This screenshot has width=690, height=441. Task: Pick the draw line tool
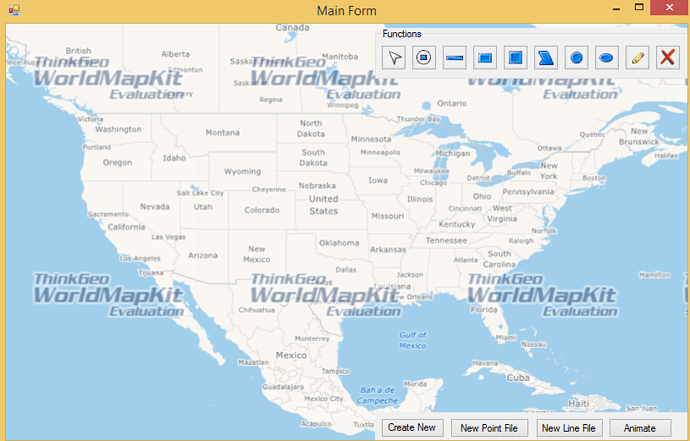[455, 58]
